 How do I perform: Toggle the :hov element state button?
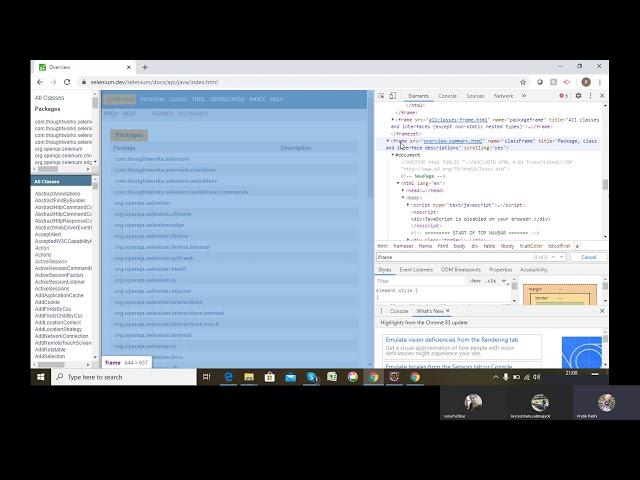(475, 281)
